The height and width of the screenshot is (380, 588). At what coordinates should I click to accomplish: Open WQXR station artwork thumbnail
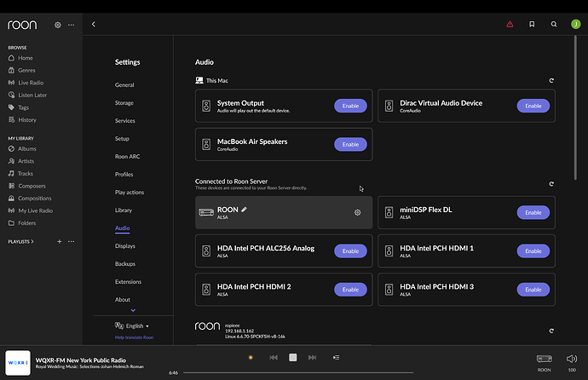[18, 363]
